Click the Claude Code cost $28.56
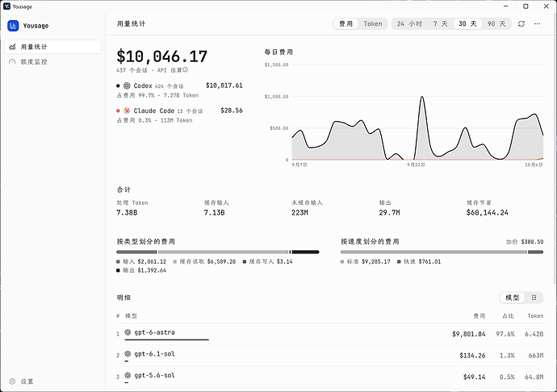This screenshot has width=557, height=392. pyautogui.click(x=232, y=111)
